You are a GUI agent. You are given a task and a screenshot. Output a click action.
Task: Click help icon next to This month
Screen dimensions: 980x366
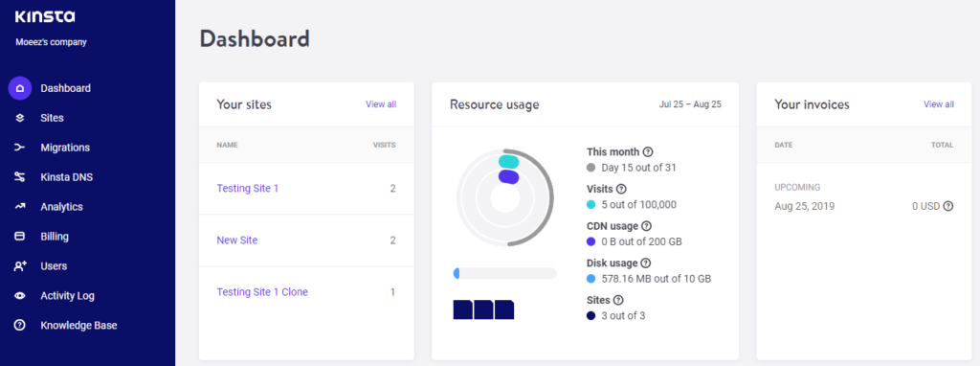point(648,151)
